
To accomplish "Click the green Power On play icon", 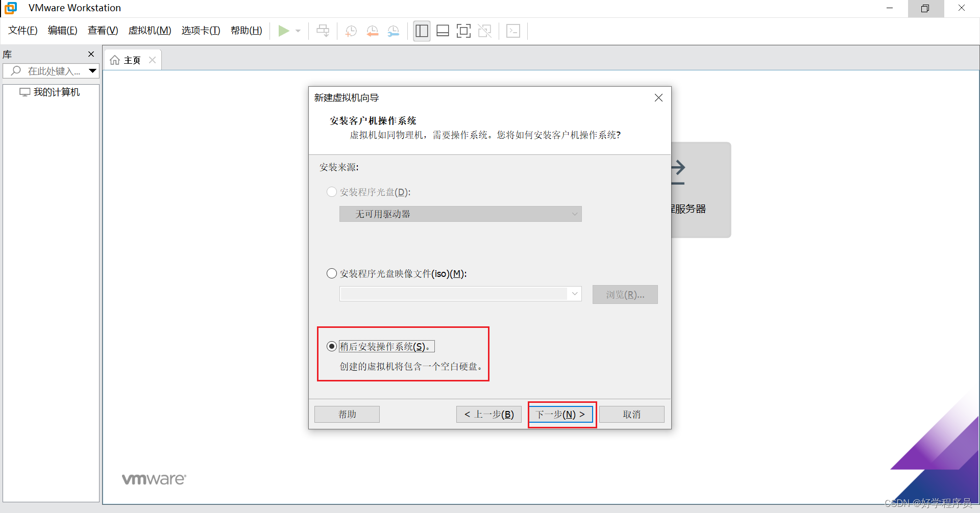I will [x=284, y=31].
